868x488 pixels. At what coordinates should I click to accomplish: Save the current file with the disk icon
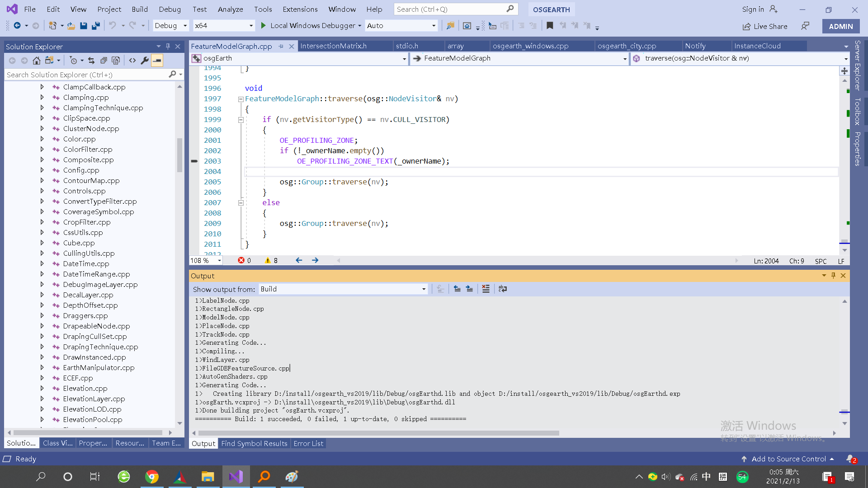[84, 26]
